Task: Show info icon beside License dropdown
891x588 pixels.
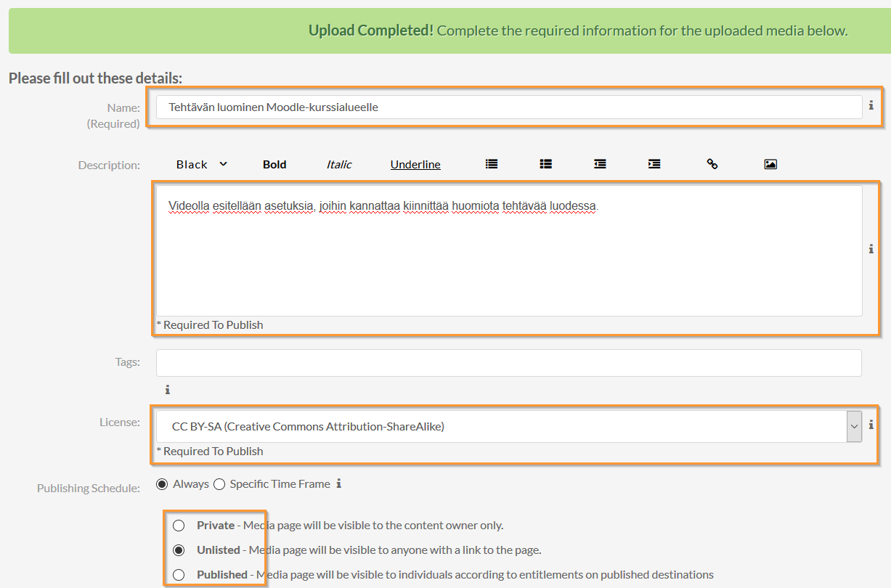Action: (x=871, y=425)
